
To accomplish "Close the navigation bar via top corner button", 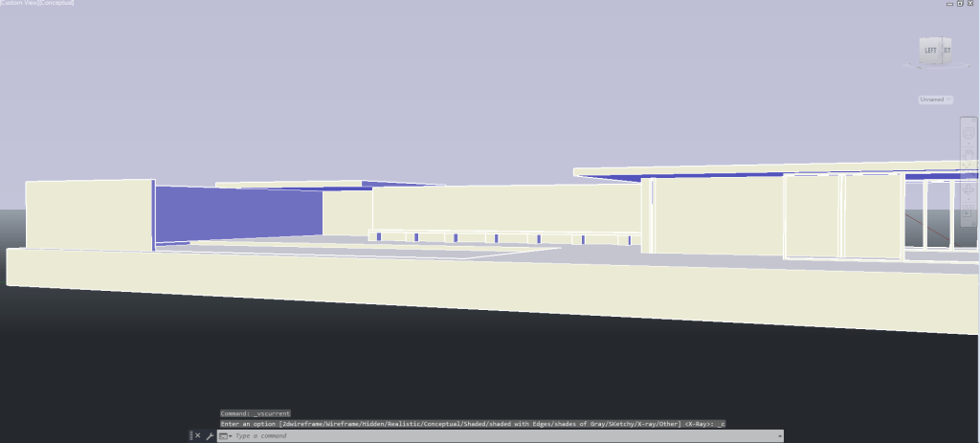I will 972,122.
